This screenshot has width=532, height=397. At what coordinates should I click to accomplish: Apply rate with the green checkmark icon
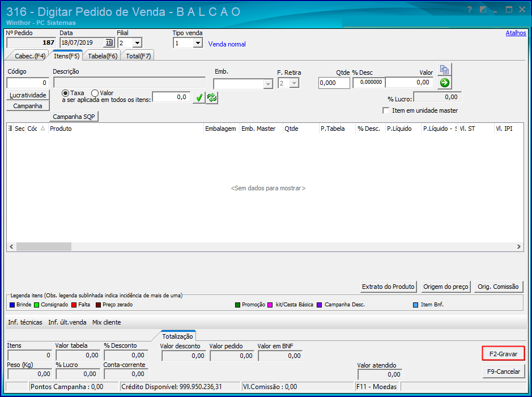(199, 97)
